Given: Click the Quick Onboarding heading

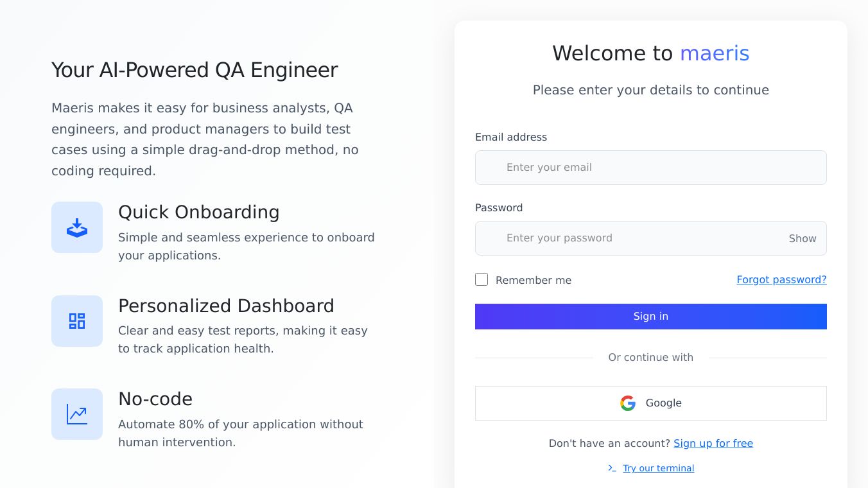Looking at the screenshot, I should 199,212.
